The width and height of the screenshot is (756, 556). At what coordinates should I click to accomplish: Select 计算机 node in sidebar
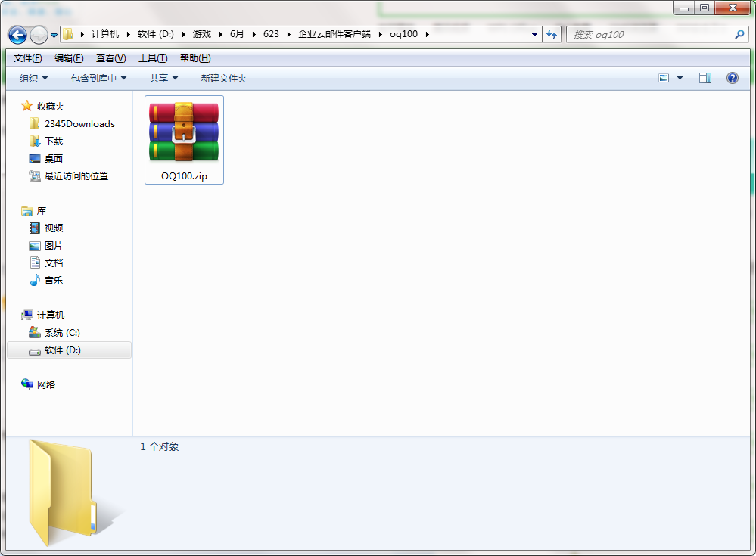click(x=50, y=315)
